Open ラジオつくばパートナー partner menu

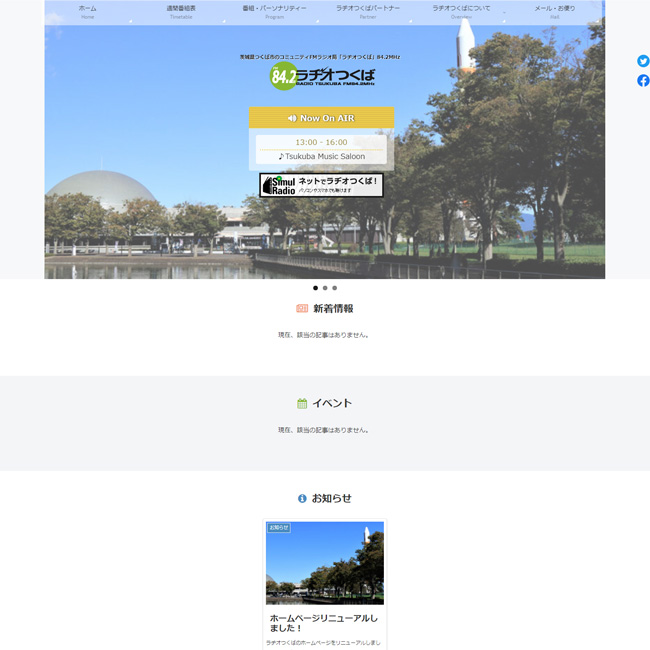tap(368, 11)
